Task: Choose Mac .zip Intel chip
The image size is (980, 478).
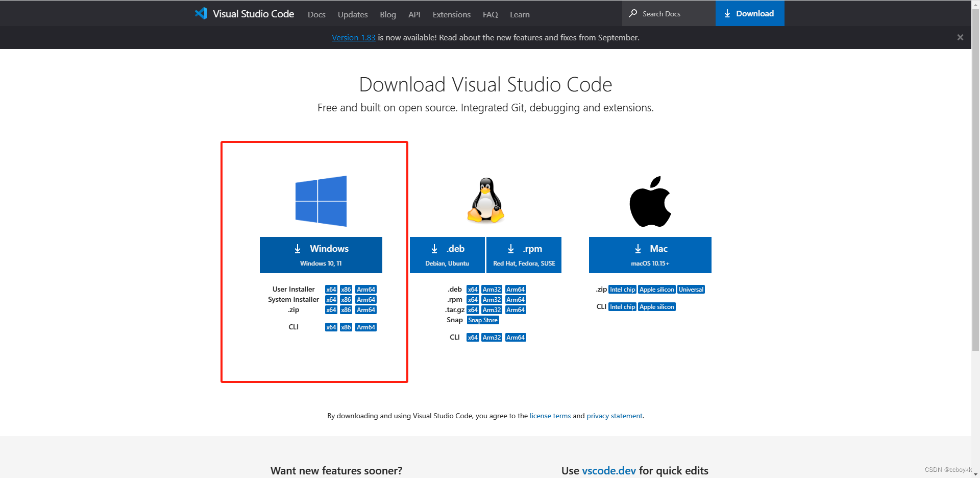Action: pos(623,290)
